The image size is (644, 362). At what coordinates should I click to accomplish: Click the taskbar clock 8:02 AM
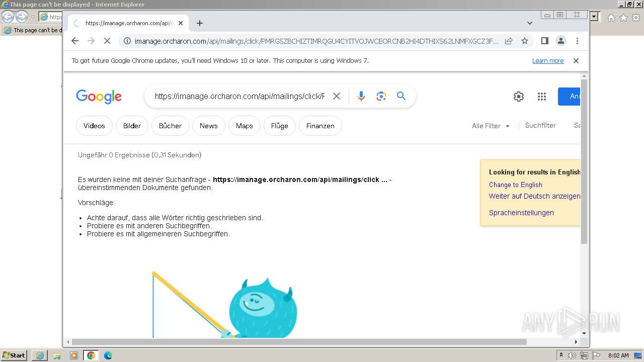[x=618, y=355]
